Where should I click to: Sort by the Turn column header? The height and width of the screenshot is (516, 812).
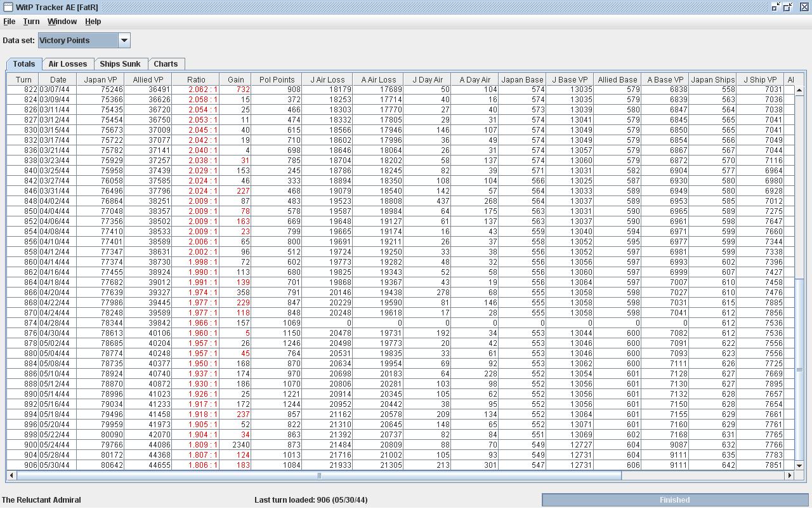coord(23,80)
